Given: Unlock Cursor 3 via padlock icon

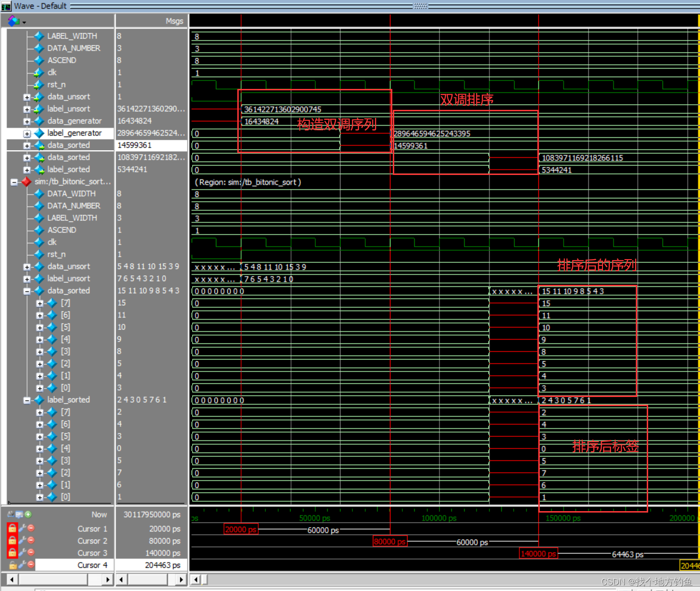Looking at the screenshot, I should (12, 552).
